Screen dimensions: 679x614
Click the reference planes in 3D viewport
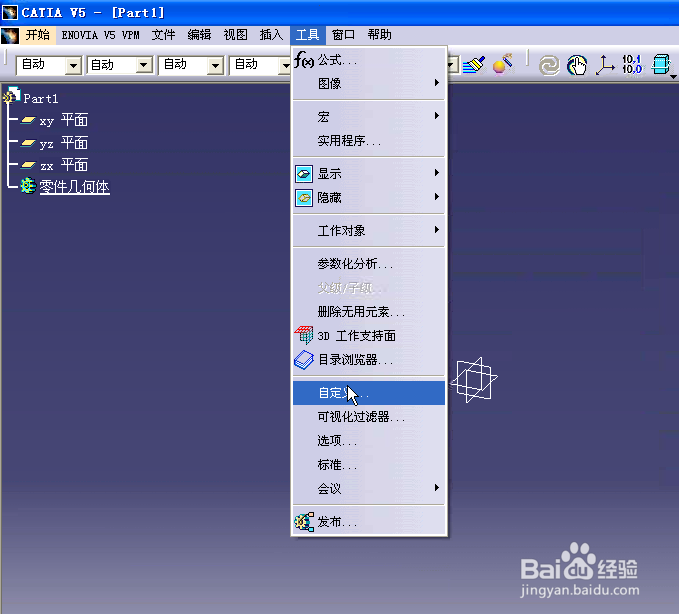tap(474, 380)
